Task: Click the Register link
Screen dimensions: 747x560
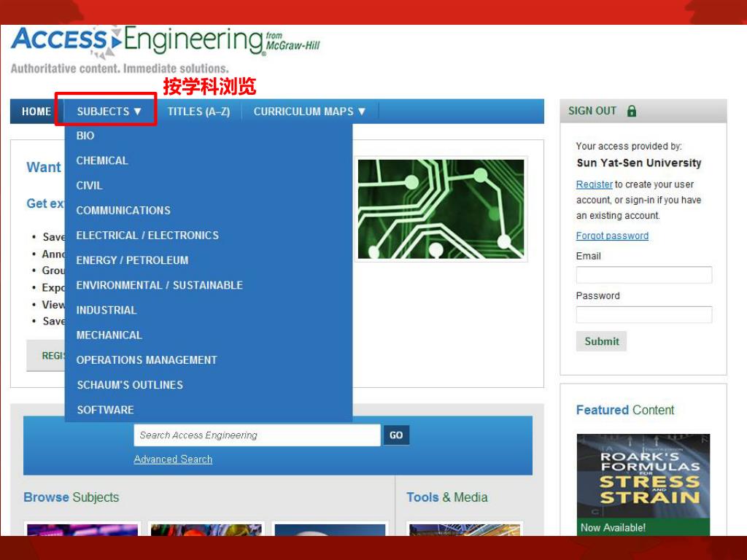Action: click(594, 184)
